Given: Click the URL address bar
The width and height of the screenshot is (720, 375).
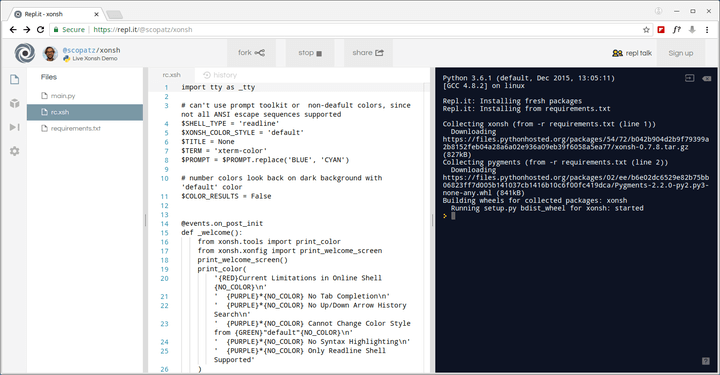Looking at the screenshot, I should click(x=351, y=30).
